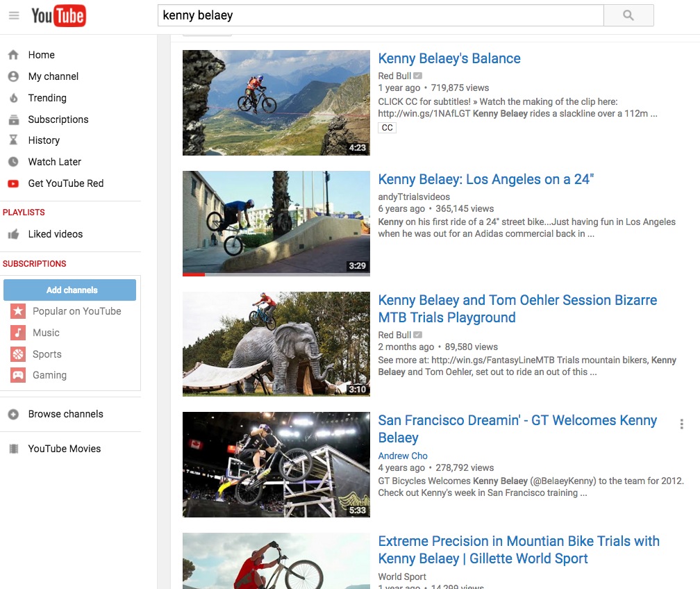Screen dimensions: 700x589
Task: Open the Gaming channel link
Action: click(49, 375)
